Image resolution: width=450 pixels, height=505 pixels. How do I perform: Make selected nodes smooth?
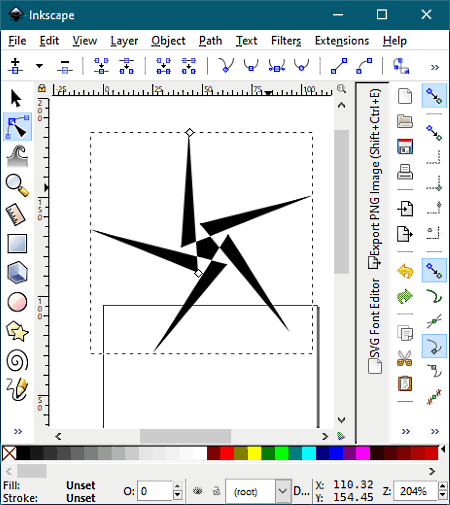point(251,65)
